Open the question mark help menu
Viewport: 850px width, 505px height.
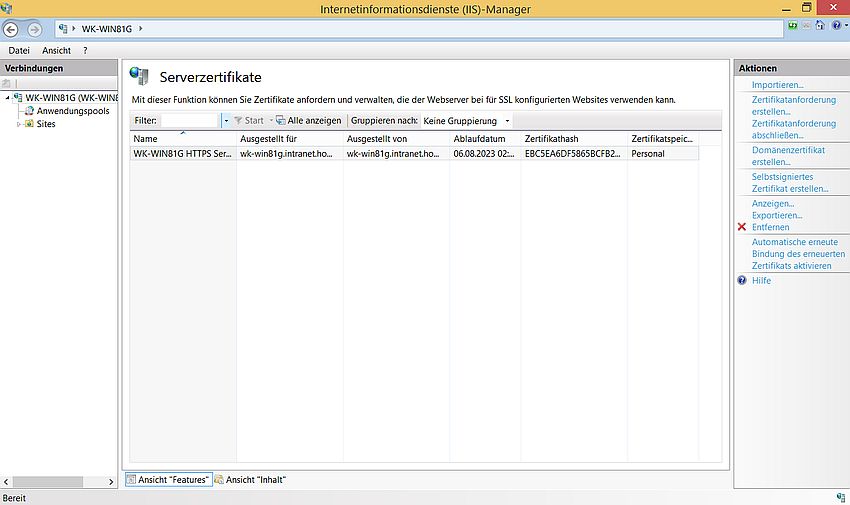(85, 50)
